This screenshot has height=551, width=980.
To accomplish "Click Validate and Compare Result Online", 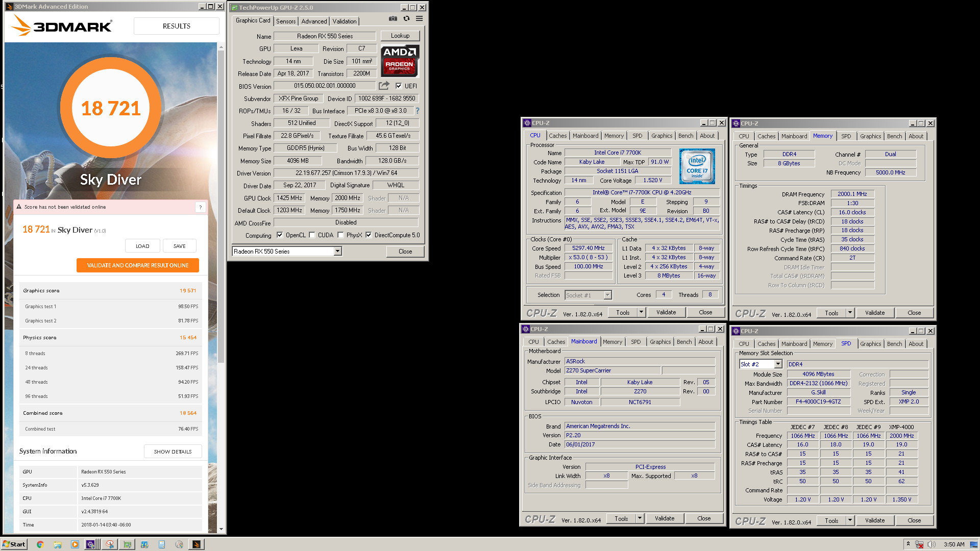I will tap(138, 265).
